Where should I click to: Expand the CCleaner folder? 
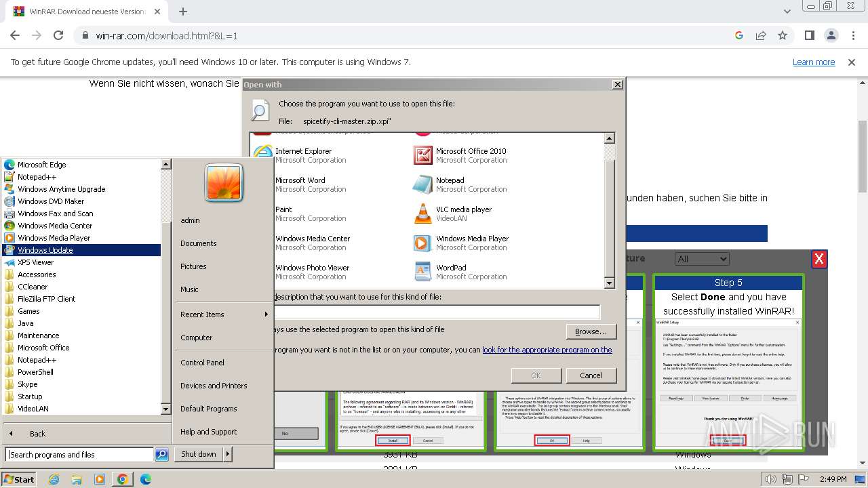point(33,287)
